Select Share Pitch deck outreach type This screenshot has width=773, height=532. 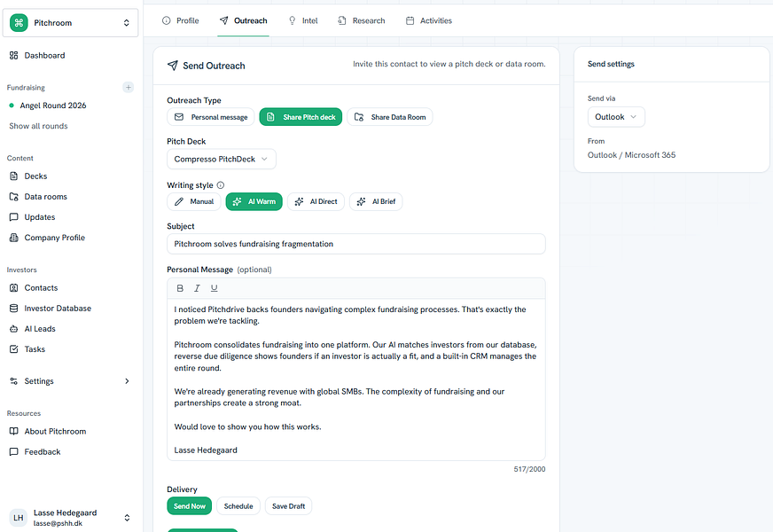click(x=301, y=117)
